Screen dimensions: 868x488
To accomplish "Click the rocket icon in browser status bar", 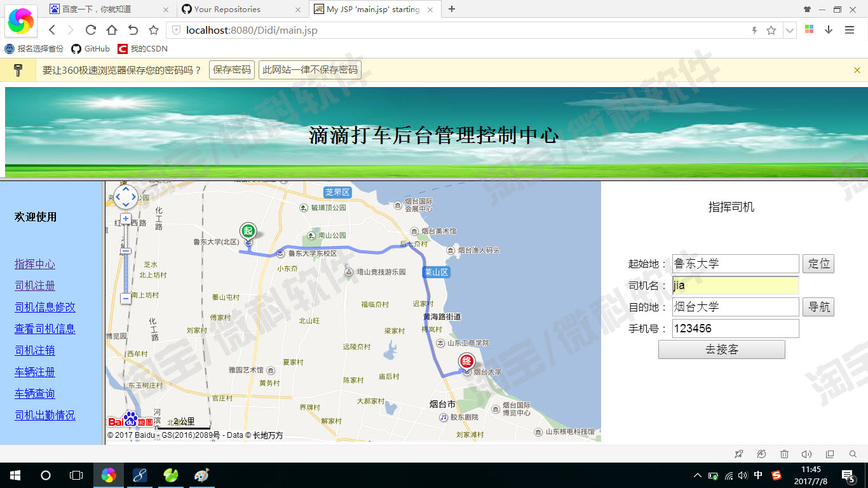I will tap(738, 454).
